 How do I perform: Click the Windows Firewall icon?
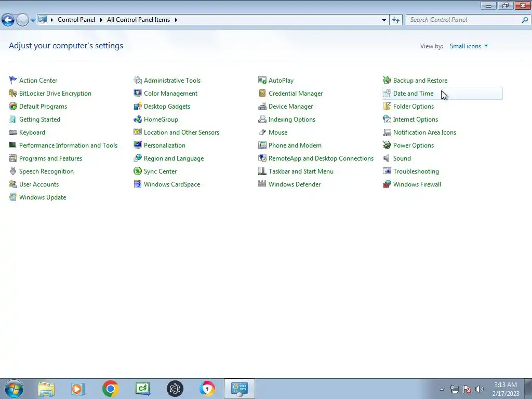(x=387, y=184)
